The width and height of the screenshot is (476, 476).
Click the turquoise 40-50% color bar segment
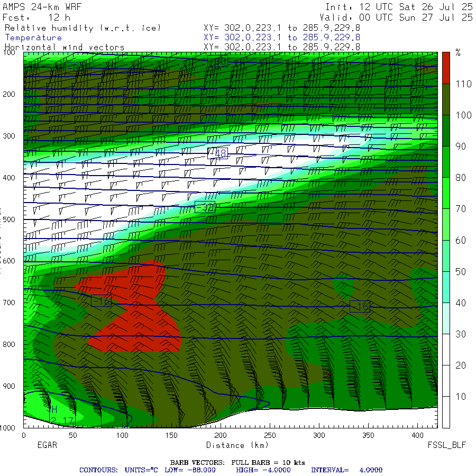click(x=446, y=287)
